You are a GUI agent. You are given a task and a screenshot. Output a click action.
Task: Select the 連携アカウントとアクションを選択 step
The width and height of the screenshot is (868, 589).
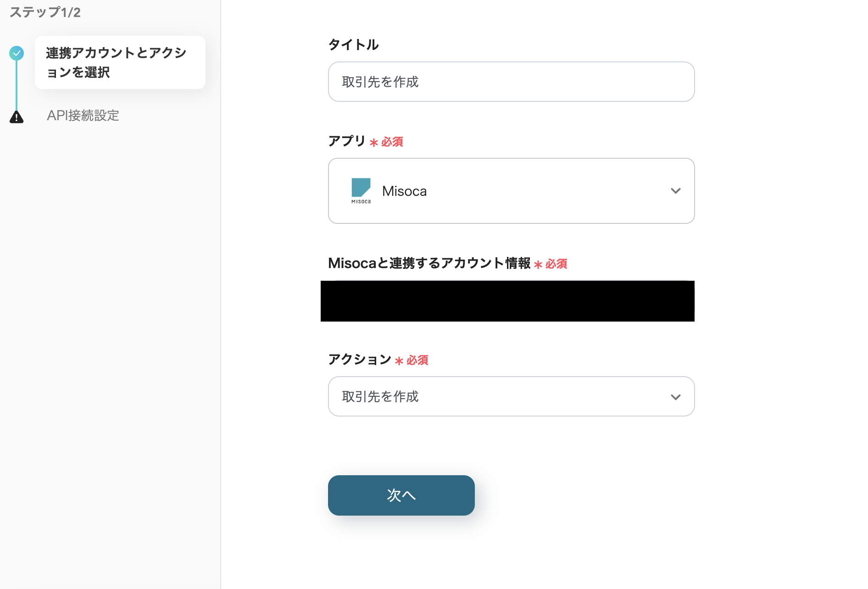[x=120, y=62]
